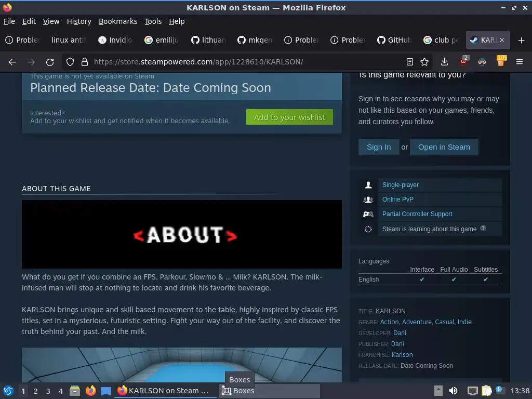
Task: Open file manager from taskbar
Action: tap(75, 391)
